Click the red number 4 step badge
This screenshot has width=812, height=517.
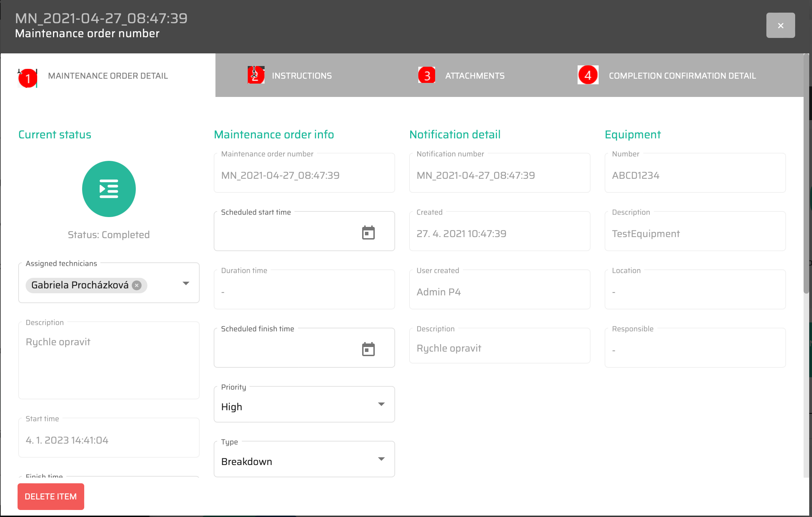click(588, 75)
